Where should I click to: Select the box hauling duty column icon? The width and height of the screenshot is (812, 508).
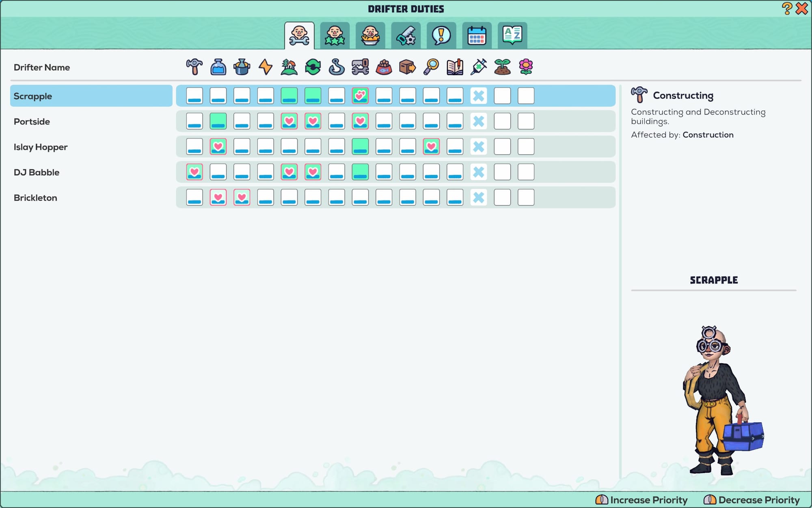(407, 67)
